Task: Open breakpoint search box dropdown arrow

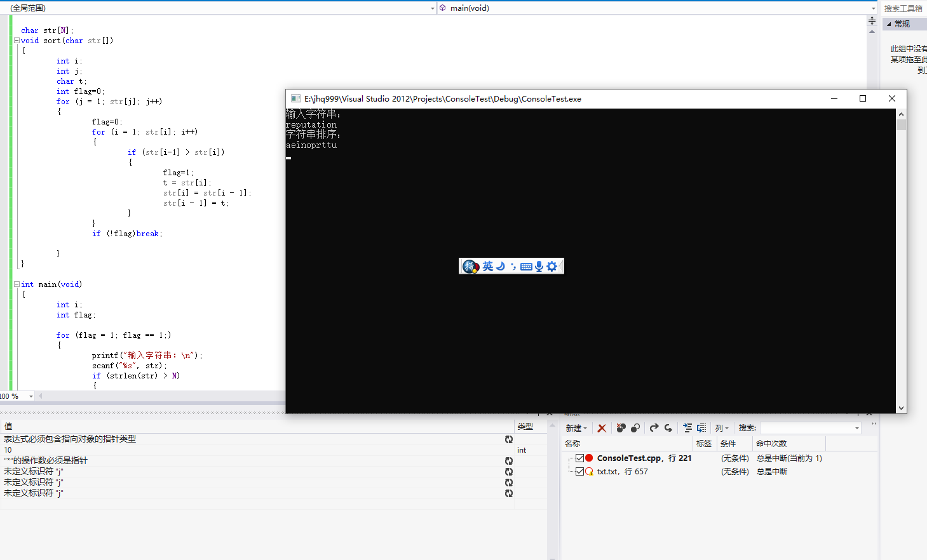Action: pos(856,428)
